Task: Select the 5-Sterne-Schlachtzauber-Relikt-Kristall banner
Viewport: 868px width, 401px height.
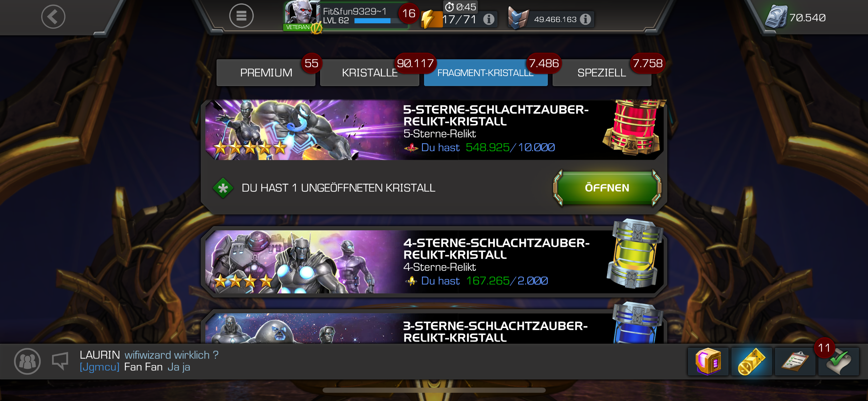Action: pyautogui.click(x=434, y=130)
